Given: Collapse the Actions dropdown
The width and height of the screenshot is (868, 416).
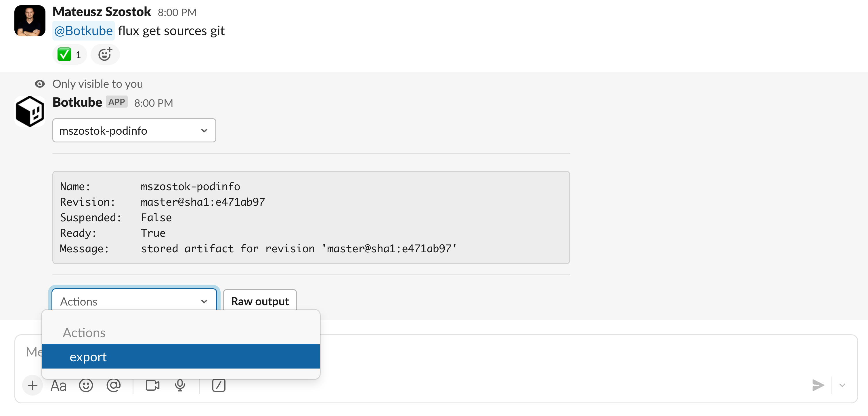Looking at the screenshot, I should pyautogui.click(x=134, y=300).
